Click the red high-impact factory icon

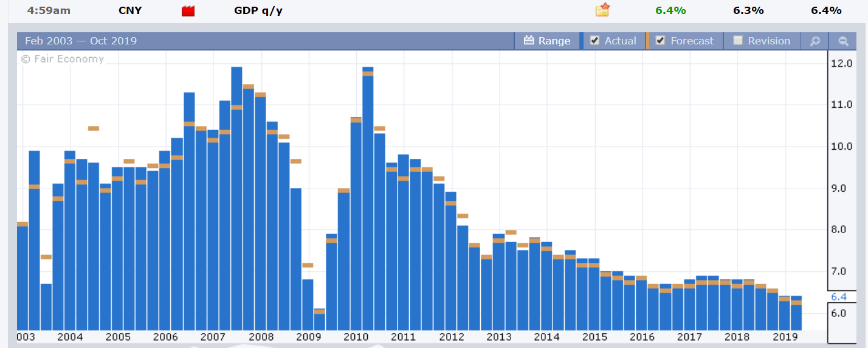click(x=188, y=11)
